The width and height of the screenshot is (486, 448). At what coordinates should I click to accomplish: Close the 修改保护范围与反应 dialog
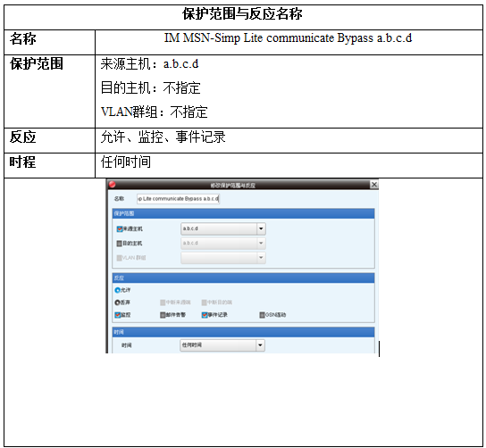[374, 185]
